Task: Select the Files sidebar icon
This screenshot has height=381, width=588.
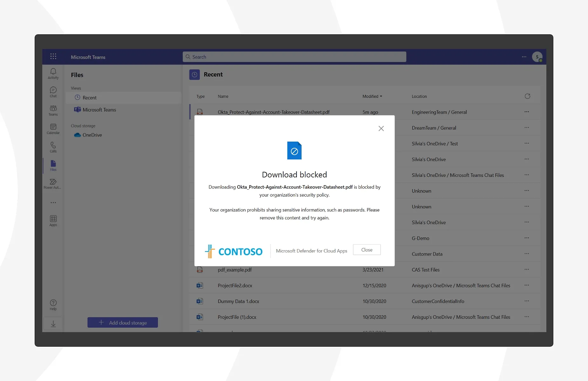Action: point(53,166)
